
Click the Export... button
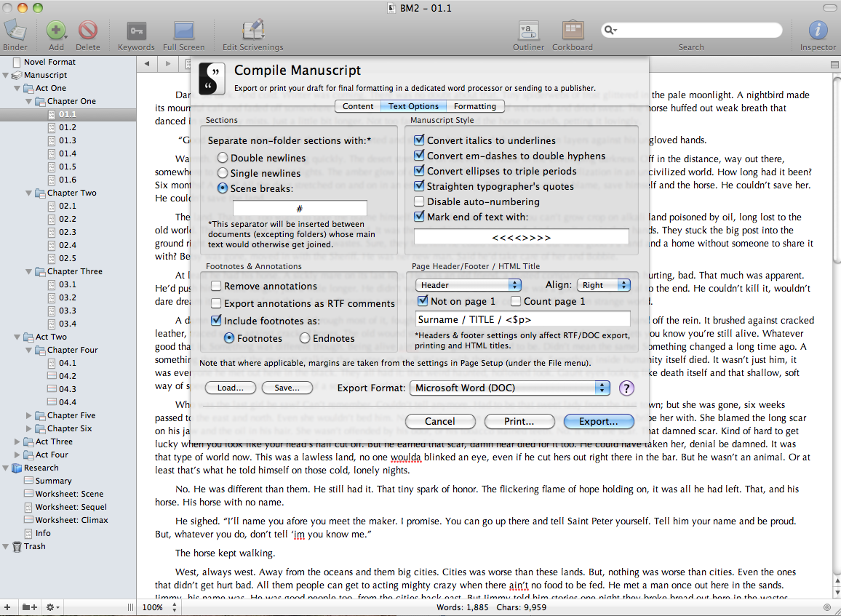tap(598, 421)
